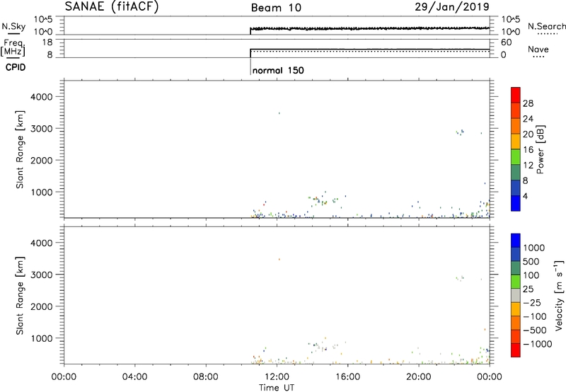Click the solid frequency trace line in the Freq. panel
Screen dimensions: 566x392
(369, 49)
